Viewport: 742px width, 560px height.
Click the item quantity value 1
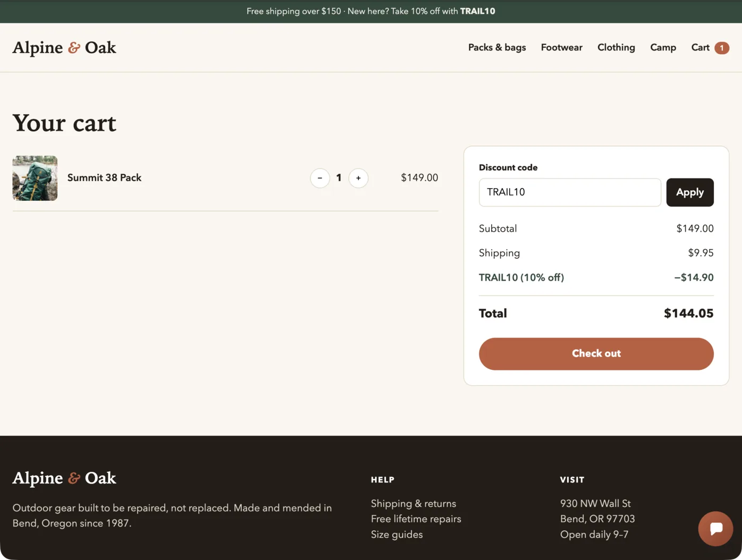(x=339, y=178)
